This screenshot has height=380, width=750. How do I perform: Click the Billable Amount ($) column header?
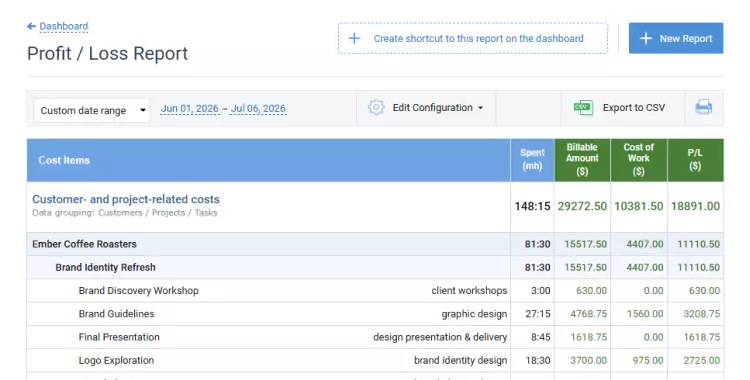[582, 160]
